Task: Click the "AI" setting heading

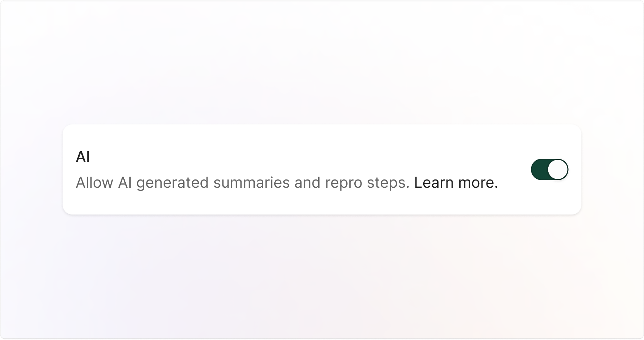Action: [83, 157]
